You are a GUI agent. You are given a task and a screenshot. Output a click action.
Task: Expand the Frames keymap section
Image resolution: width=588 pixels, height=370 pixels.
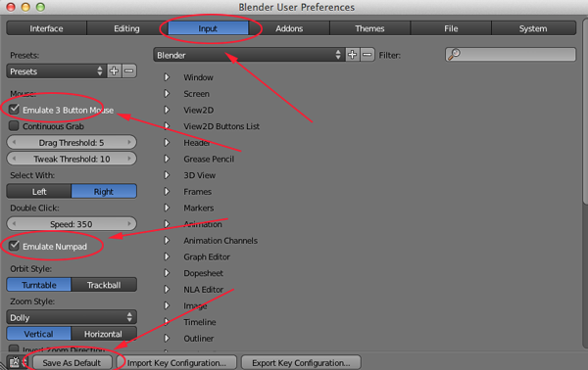[x=167, y=192]
